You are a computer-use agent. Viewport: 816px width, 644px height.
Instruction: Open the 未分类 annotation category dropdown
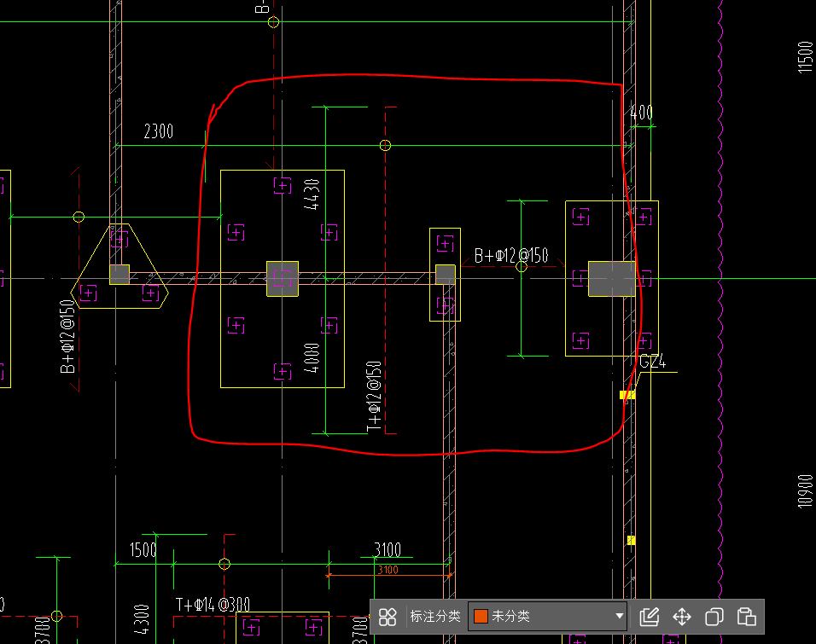click(547, 616)
